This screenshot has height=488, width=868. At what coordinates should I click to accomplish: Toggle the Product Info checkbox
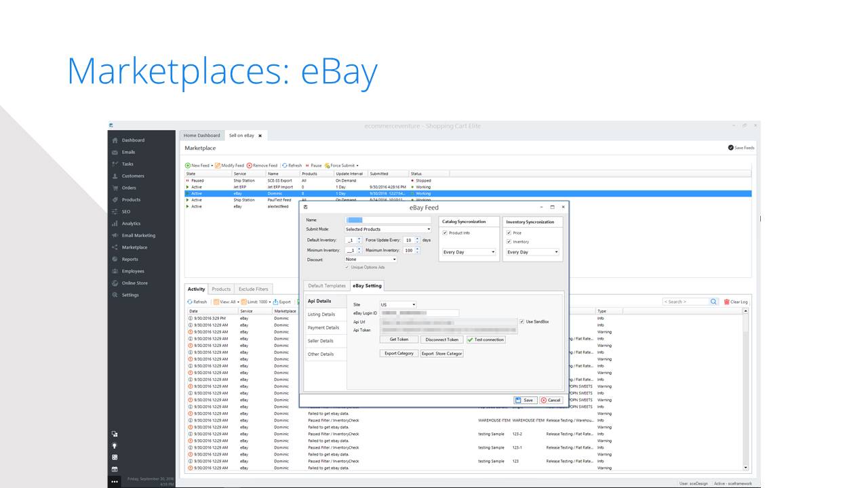coord(445,233)
